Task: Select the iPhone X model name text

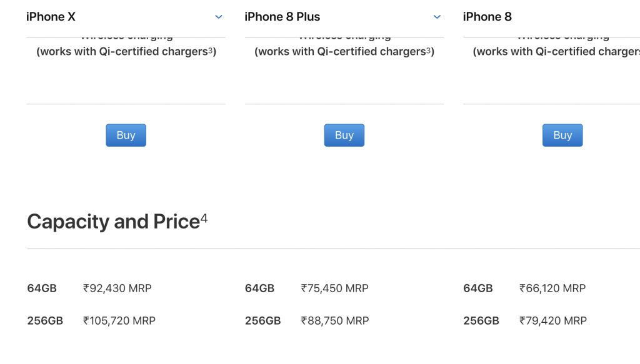Action: pyautogui.click(x=51, y=17)
